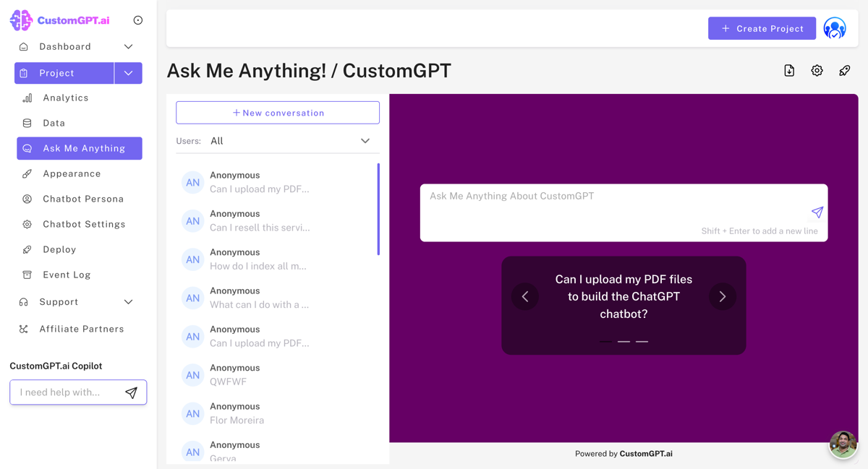The width and height of the screenshot is (868, 469).
Task: Click the Create Project button
Action: (762, 28)
